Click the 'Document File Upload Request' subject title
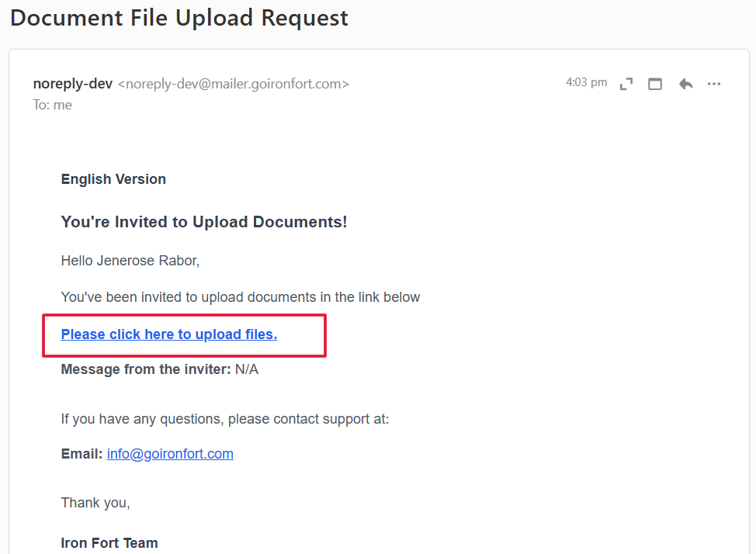Viewport: 756px width, 554px height. (179, 18)
